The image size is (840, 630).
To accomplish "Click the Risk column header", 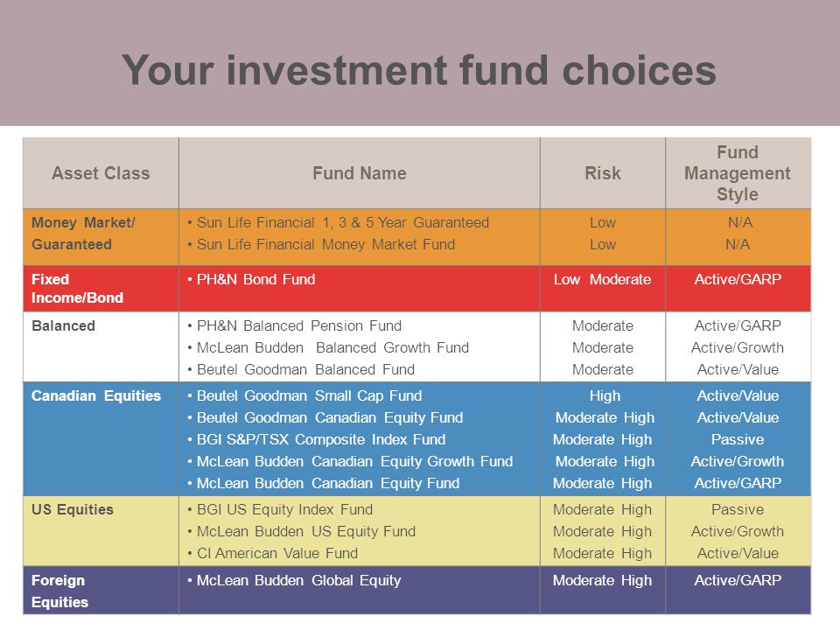I will click(603, 173).
